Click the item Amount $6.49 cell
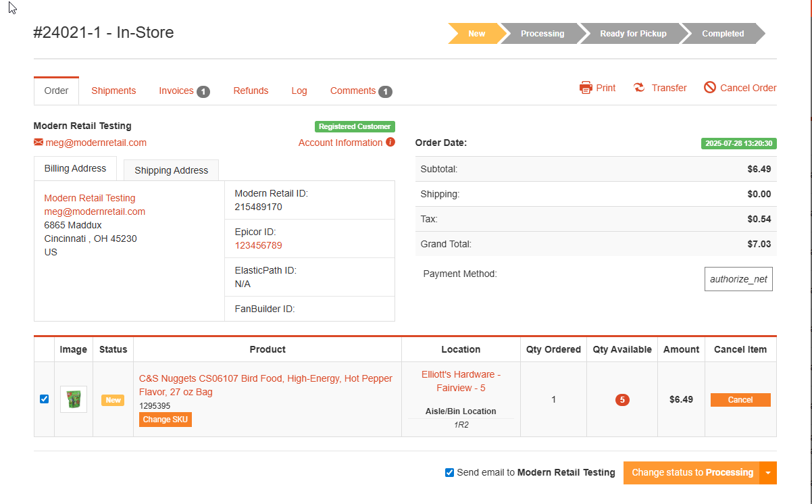 tap(681, 399)
